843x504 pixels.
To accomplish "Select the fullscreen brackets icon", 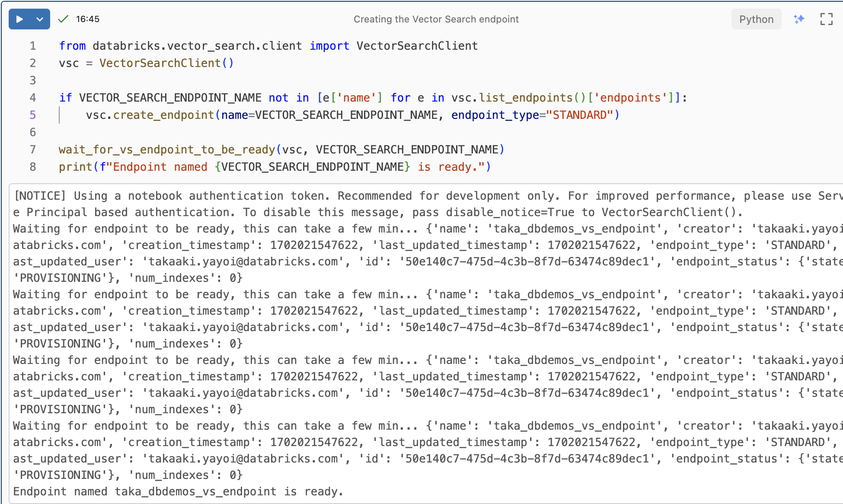I will coord(827,19).
